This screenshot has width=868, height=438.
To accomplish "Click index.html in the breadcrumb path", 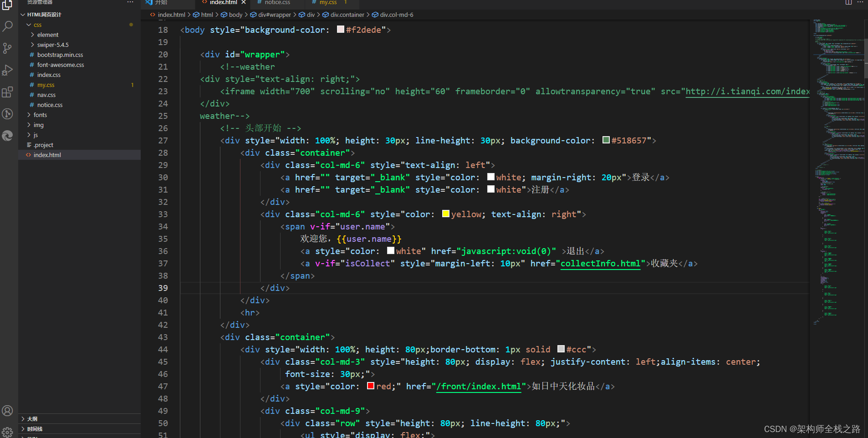I will pyautogui.click(x=171, y=15).
